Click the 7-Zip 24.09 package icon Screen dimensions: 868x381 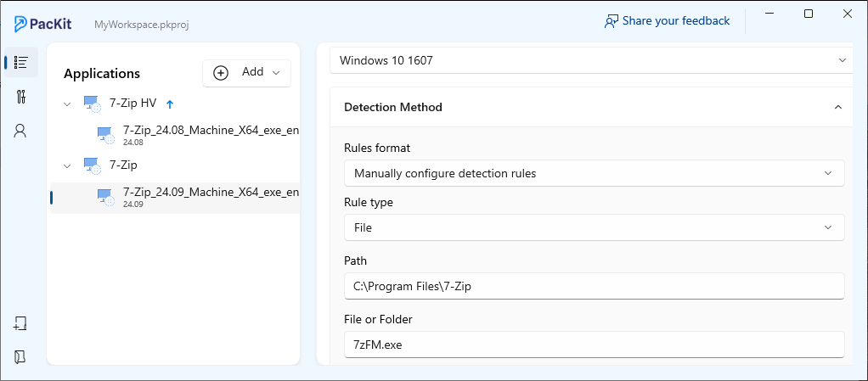[105, 196]
